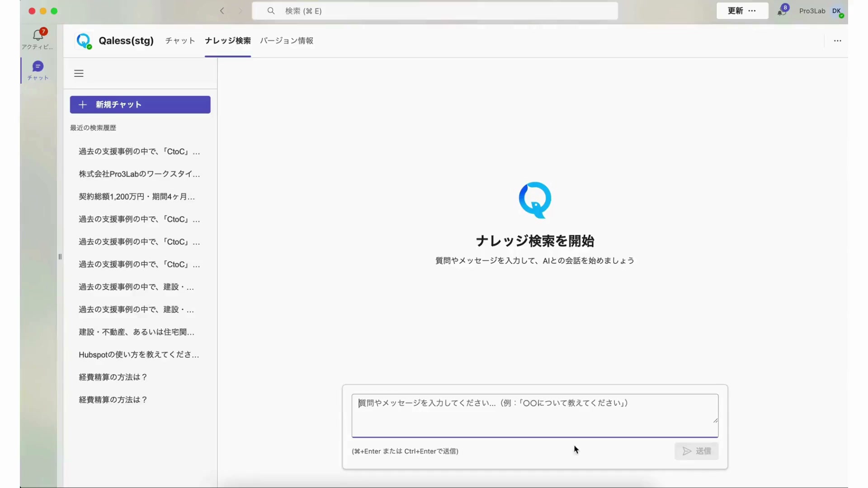
Task: Click the 送信 send button
Action: pos(696,451)
